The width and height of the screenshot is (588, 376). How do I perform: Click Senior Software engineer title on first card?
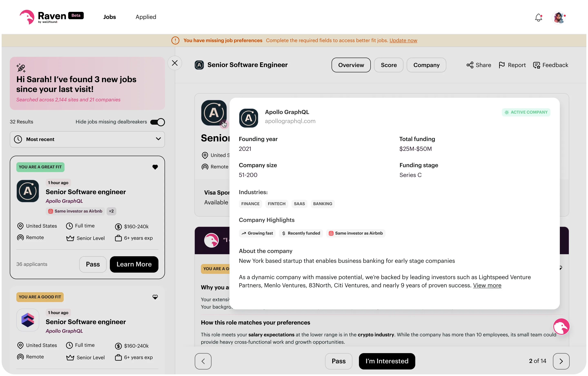coord(86,192)
